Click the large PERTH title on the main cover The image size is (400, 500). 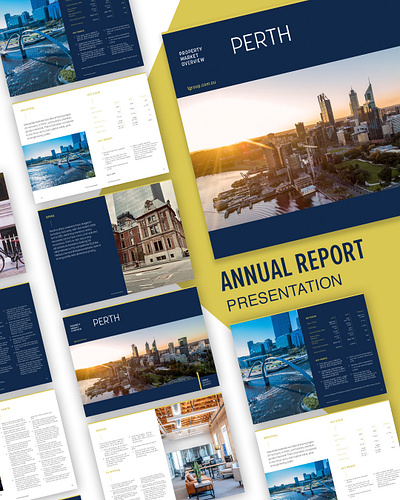(x=261, y=39)
